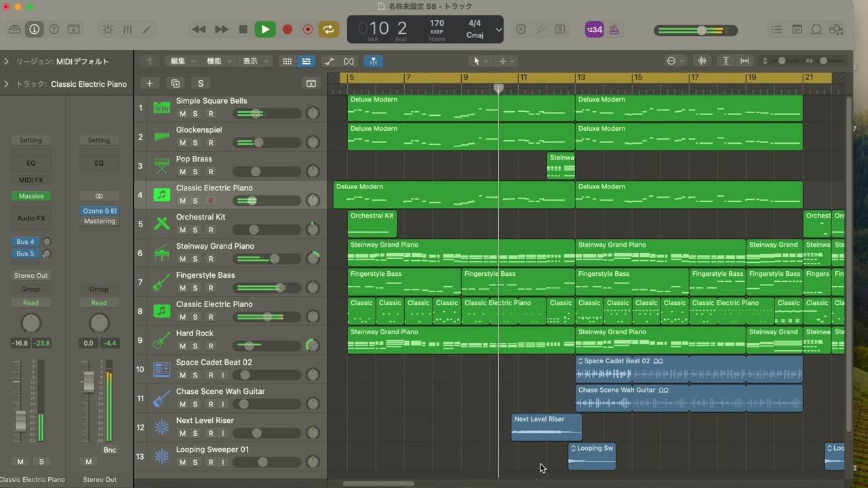868x488 pixels.
Task: Record-enable the Pop Brass track
Action: pyautogui.click(x=211, y=172)
